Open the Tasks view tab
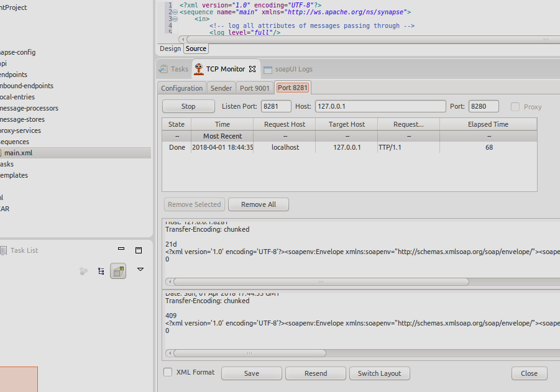Viewport: 560px width, 392px height. 174,69
